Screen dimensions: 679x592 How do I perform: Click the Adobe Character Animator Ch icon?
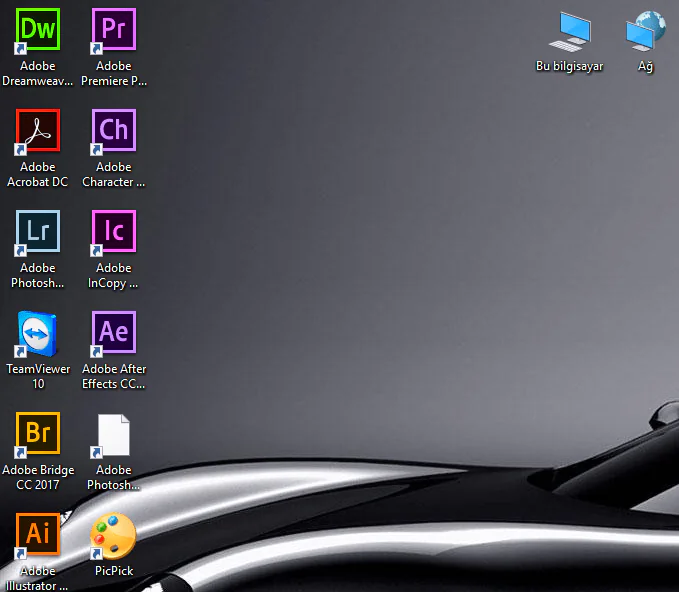tap(113, 131)
